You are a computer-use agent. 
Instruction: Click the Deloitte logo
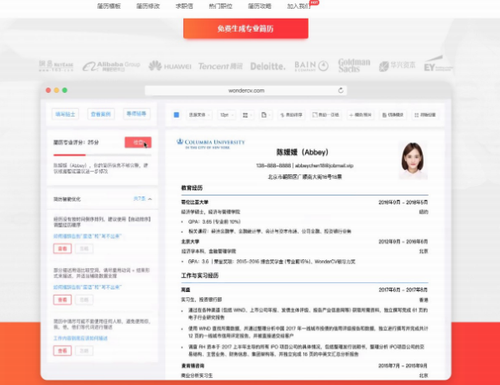point(268,66)
